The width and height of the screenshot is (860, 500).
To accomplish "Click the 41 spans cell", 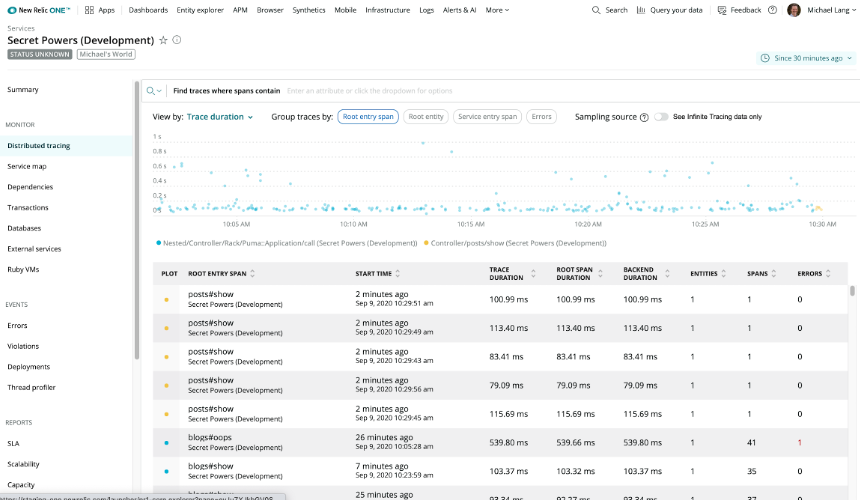I will coord(751,442).
